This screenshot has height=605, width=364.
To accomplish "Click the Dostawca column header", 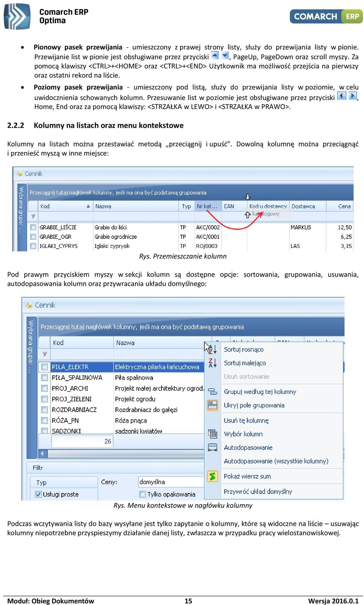I will coord(308,206).
